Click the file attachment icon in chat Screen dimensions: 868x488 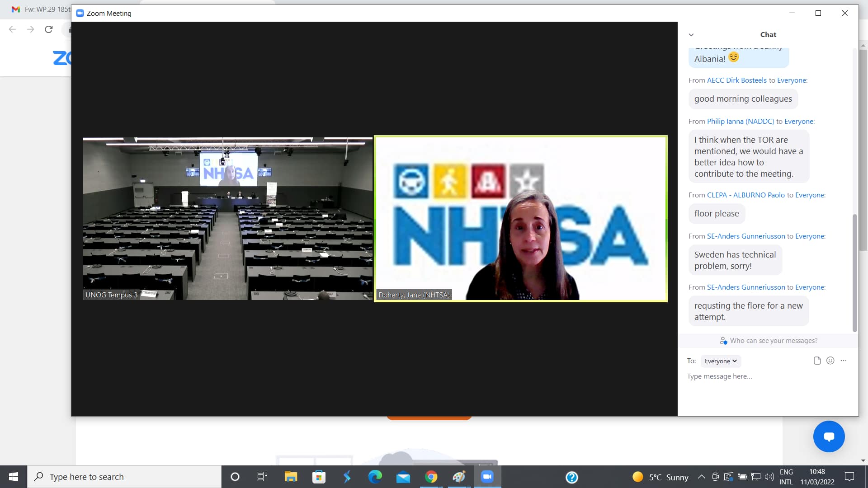pos(817,361)
